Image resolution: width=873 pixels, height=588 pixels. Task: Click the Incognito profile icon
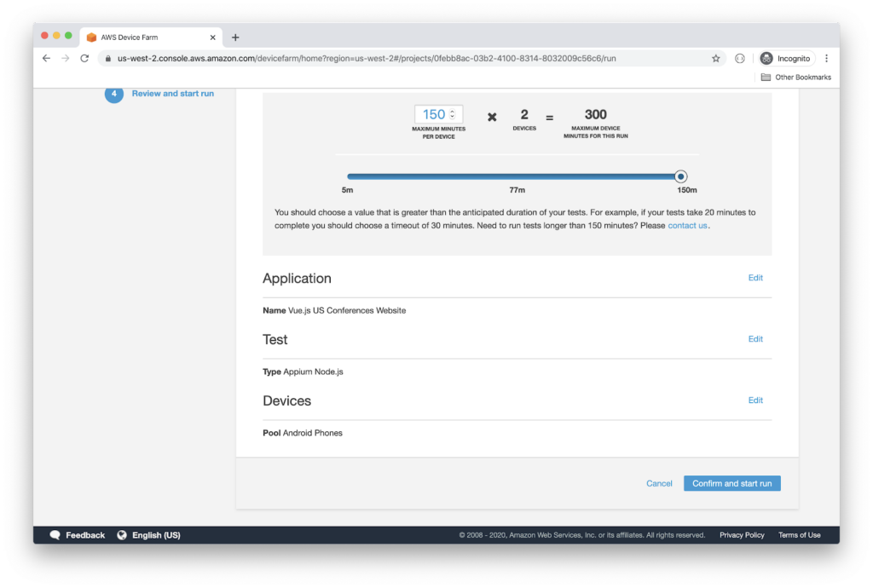pos(767,58)
